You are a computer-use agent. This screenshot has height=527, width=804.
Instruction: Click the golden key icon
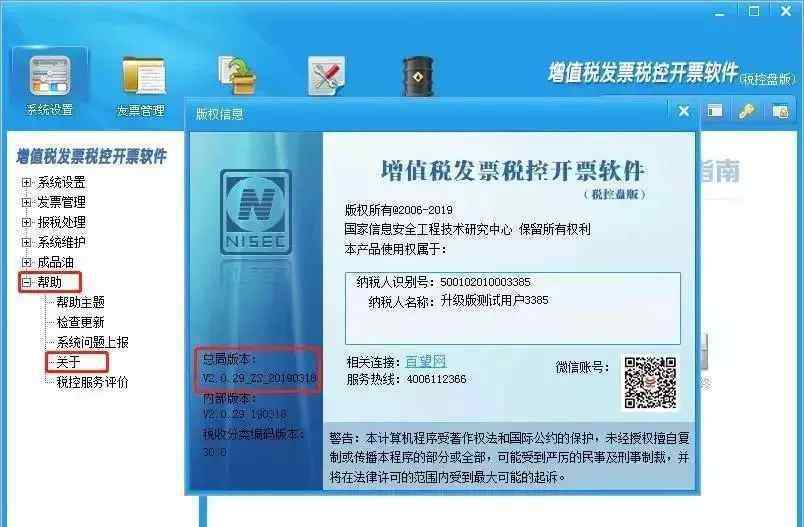coord(746,111)
